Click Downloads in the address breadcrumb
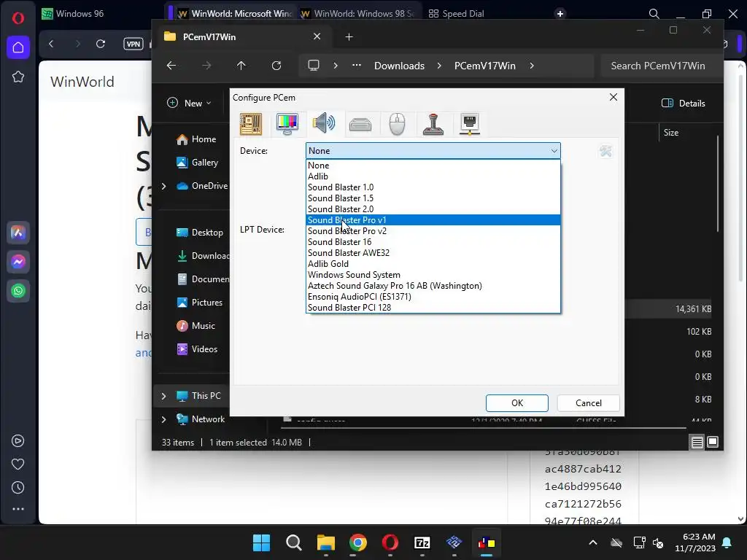Screen dimensions: 747x560 point(399,66)
